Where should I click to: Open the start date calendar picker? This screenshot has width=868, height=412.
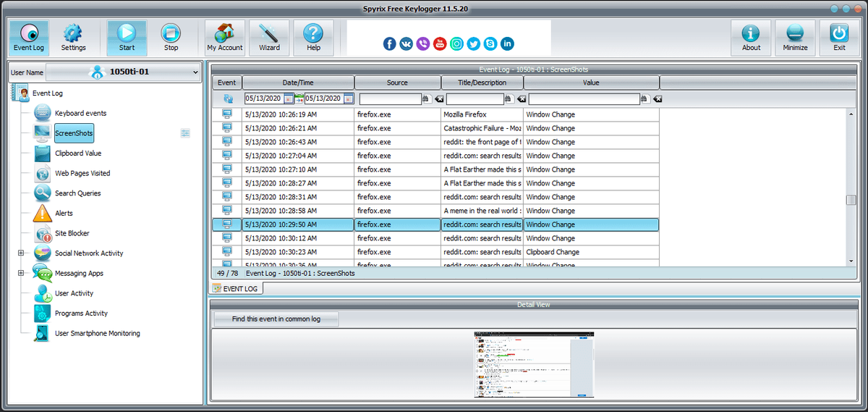pyautogui.click(x=289, y=99)
